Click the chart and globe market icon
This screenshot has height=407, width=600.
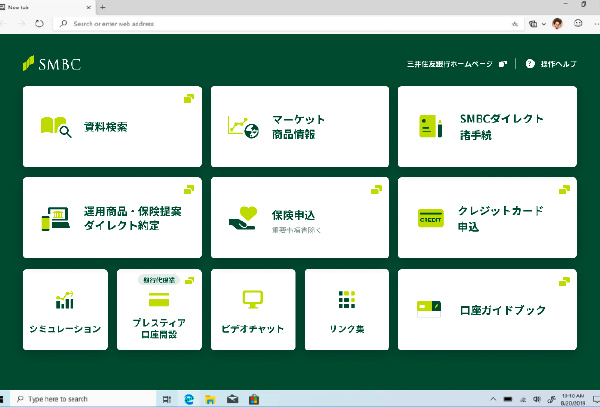[243, 127]
